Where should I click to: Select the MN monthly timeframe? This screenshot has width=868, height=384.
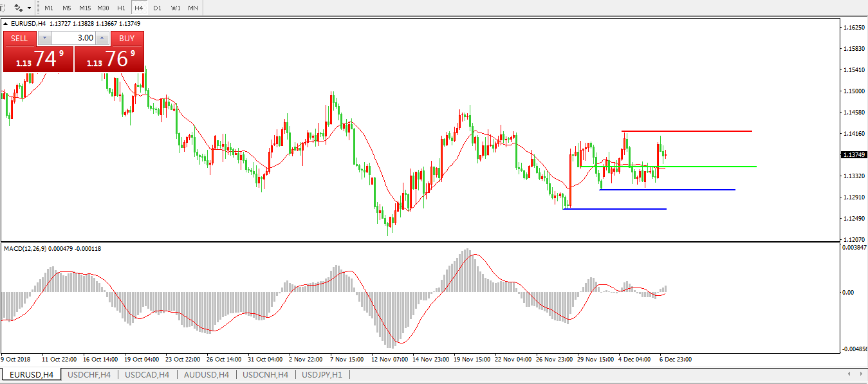point(193,8)
